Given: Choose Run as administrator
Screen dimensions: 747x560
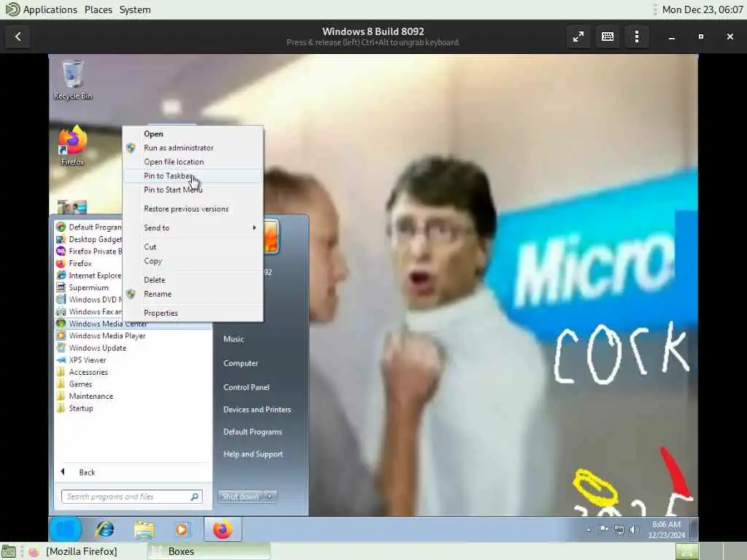Looking at the screenshot, I should click(193, 148).
